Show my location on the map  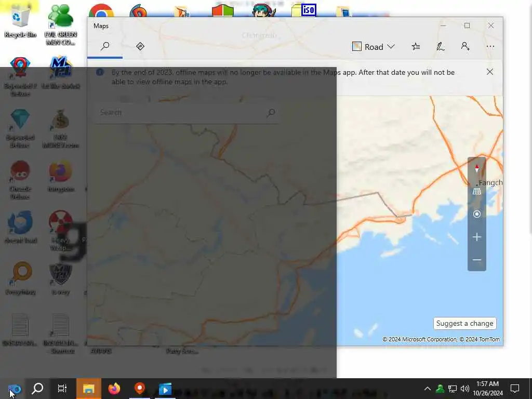coord(477,214)
